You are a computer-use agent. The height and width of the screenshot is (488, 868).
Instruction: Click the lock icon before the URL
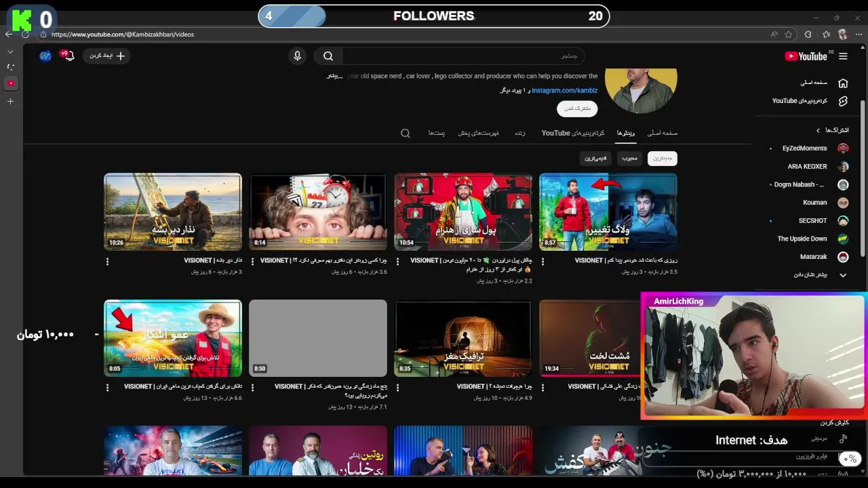coord(43,34)
